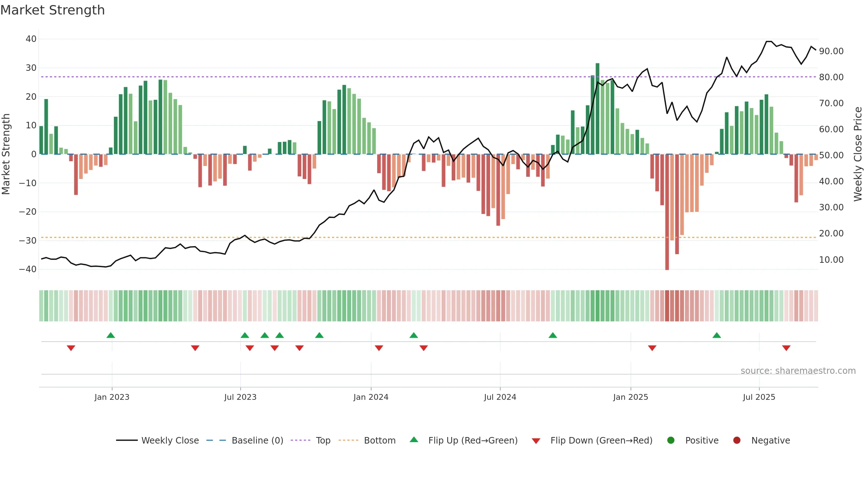Click the first red flip down marker in late 2022
The width and height of the screenshot is (868, 488).
coord(71,348)
